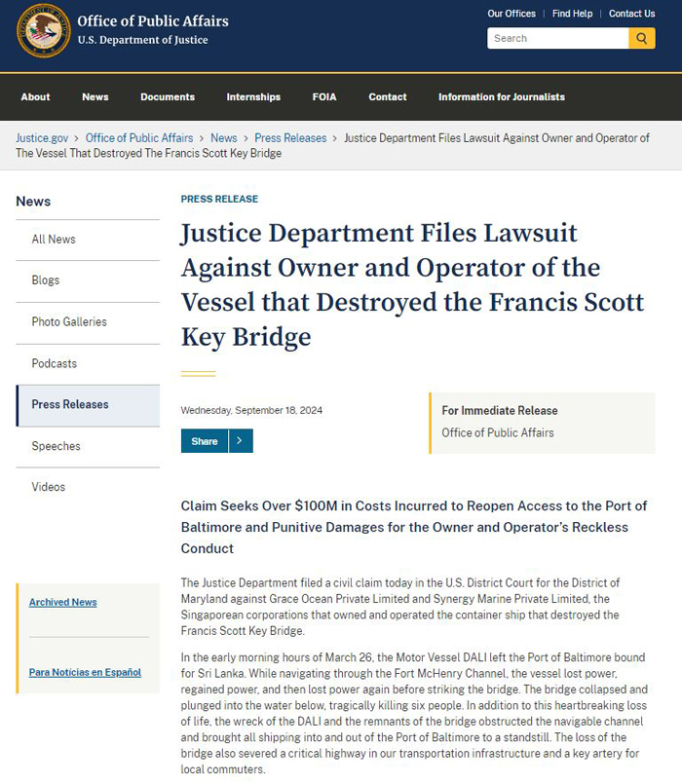Expand the Share button arrow
Image resolution: width=682 pixels, height=784 pixels.
(x=241, y=440)
